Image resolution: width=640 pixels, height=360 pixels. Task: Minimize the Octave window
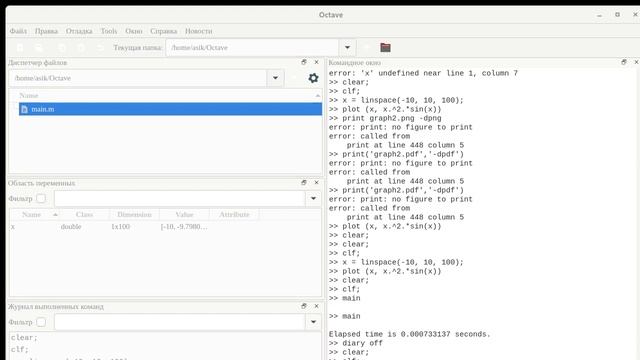pyautogui.click(x=599, y=15)
